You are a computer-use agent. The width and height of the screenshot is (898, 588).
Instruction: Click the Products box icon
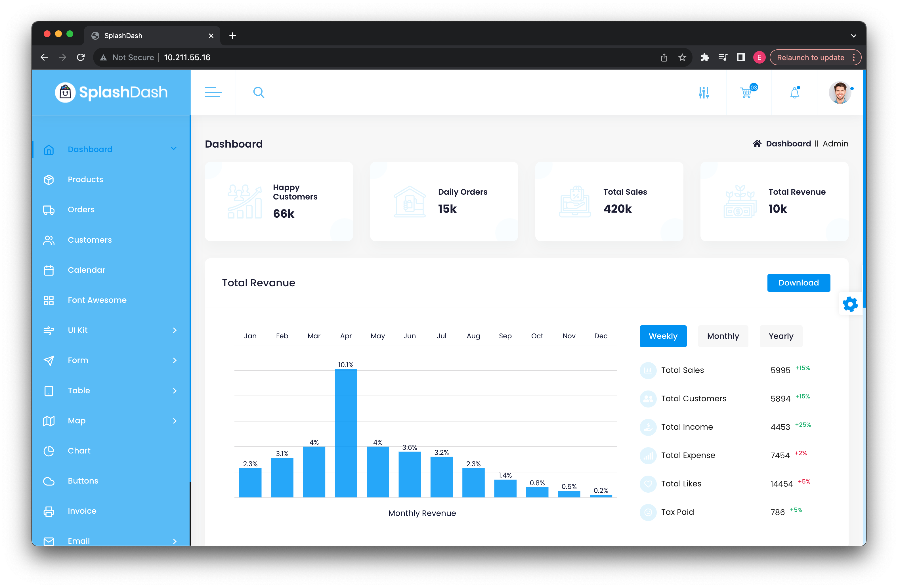(49, 180)
